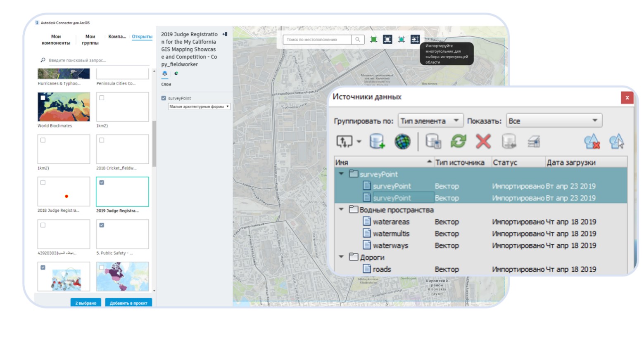Switch to the 'Открыты' tab
The image size is (644, 362).
click(x=142, y=37)
